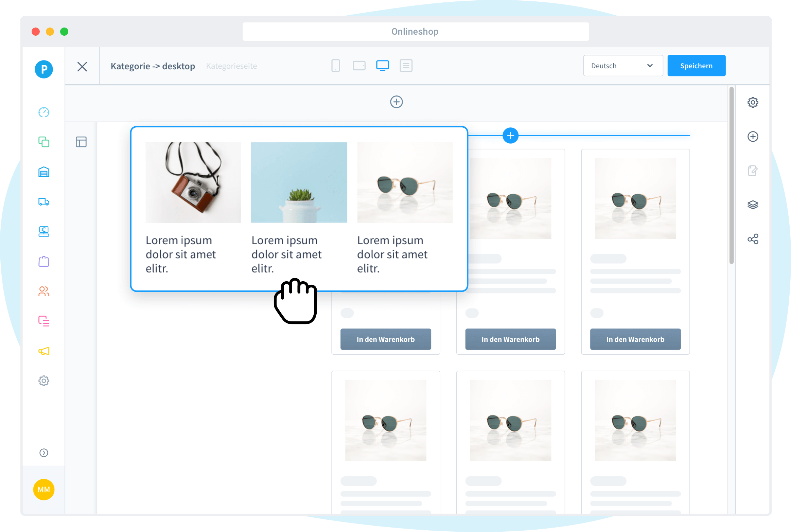The image size is (791, 532).
Task: Switch to form list view icon
Action: coord(406,66)
